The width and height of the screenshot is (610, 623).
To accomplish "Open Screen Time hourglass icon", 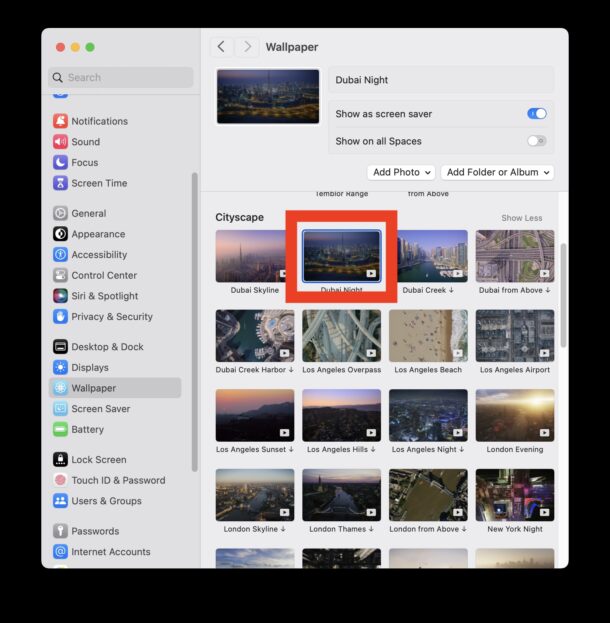I will pos(61,183).
